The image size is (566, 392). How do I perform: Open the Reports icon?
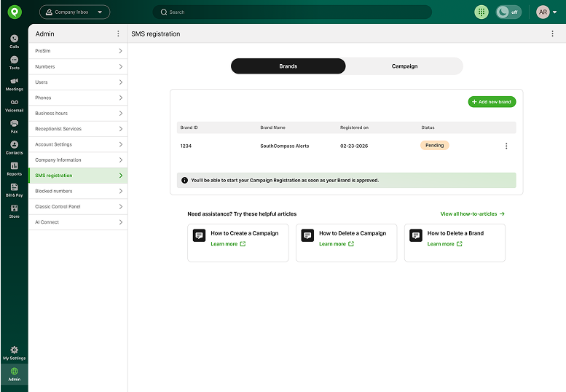coord(14,168)
